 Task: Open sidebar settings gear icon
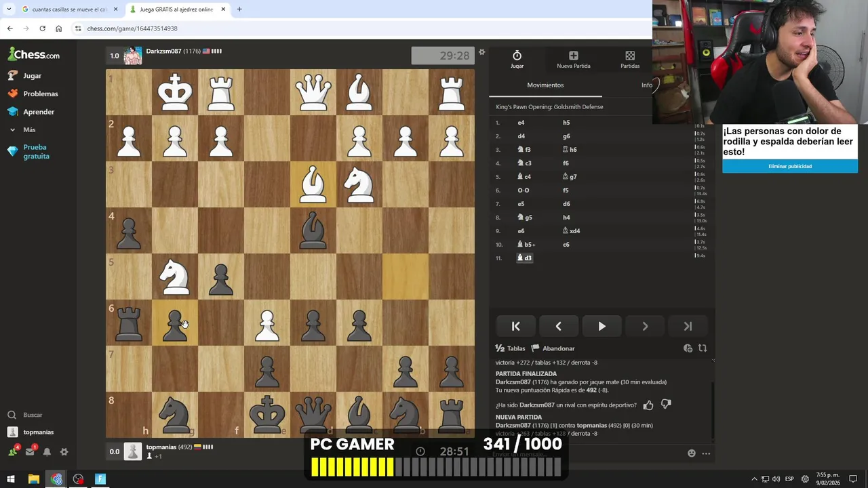point(64,451)
